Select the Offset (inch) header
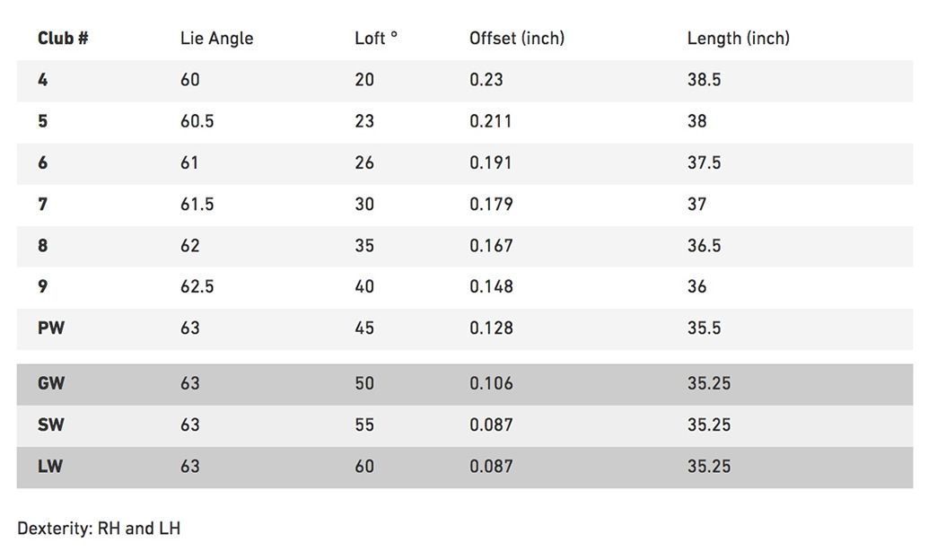The image size is (937, 560). coord(517,39)
